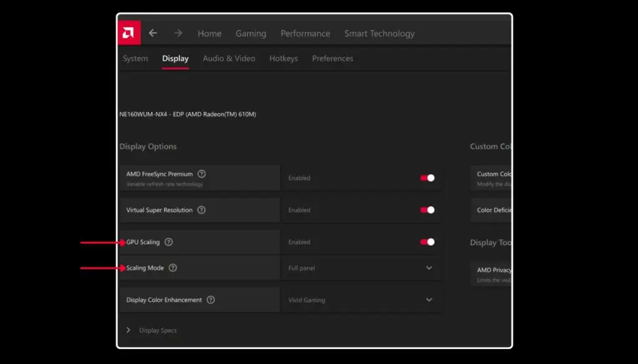Open Display Color Enhancement dropdown
Viewport: 638px width, 364px height.
[361, 300]
